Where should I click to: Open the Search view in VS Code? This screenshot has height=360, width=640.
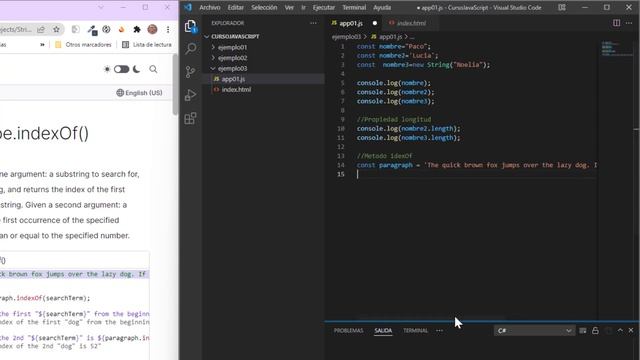click(191, 49)
